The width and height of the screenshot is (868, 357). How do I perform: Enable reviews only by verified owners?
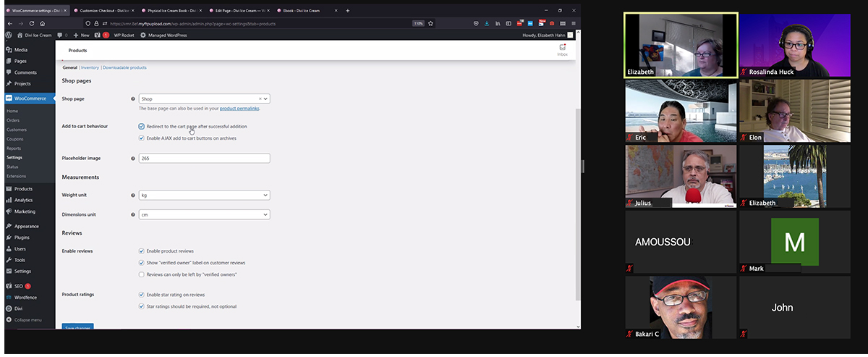pos(141,274)
